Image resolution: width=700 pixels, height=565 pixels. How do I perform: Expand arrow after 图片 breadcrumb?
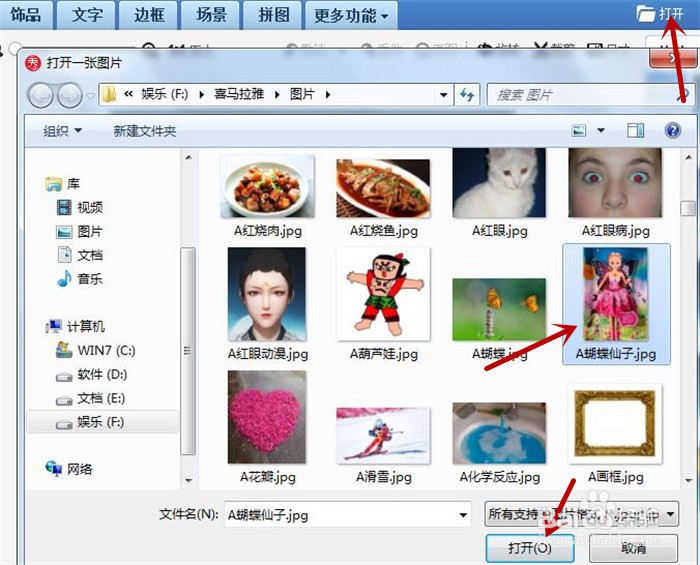(x=328, y=95)
